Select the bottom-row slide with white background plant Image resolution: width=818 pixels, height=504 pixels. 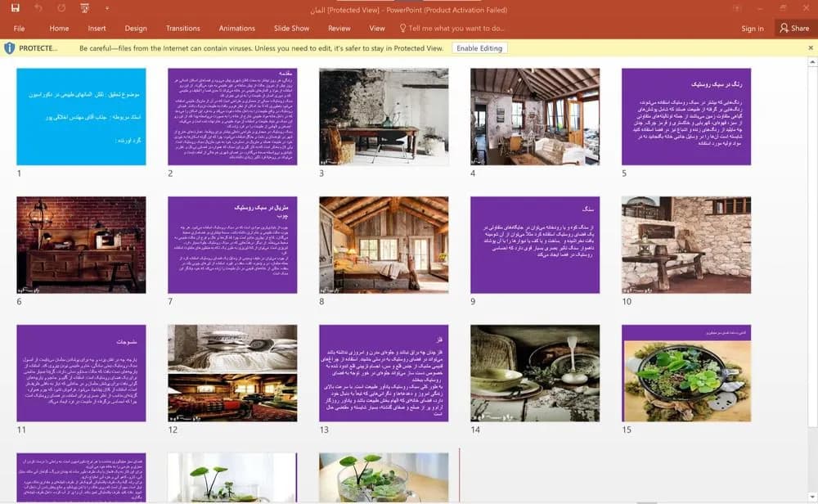(x=232, y=477)
